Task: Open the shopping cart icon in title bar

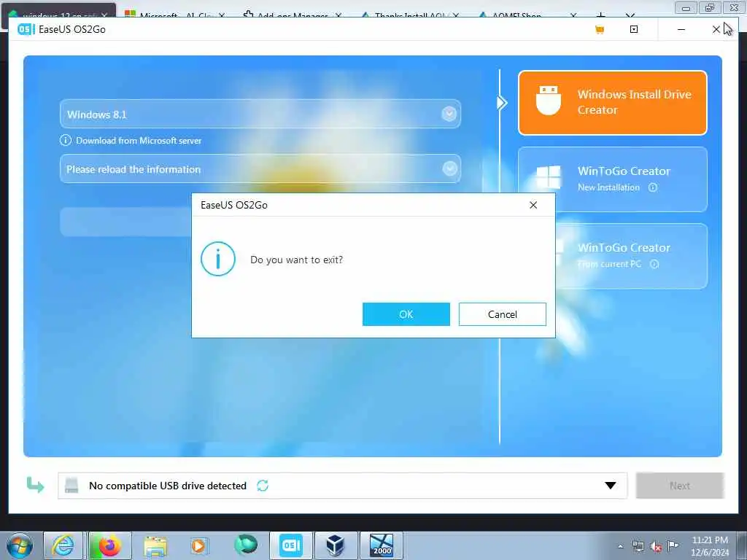Action: click(600, 29)
